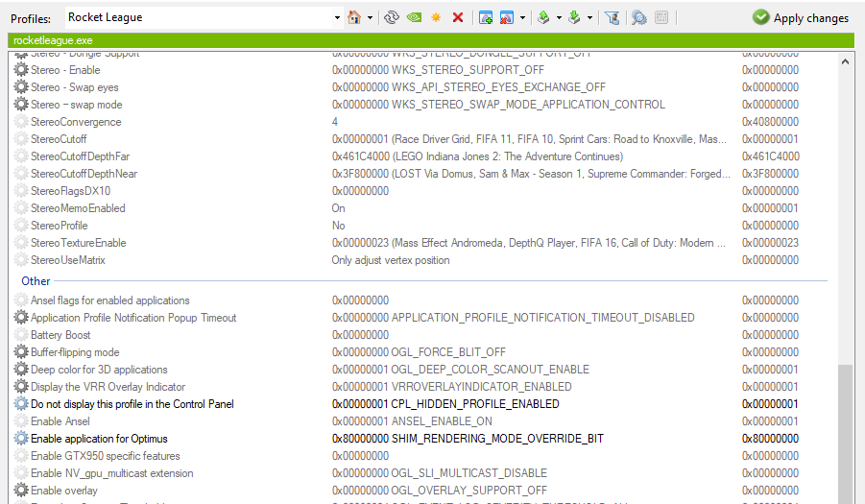Click gear icon beside Display the VRR Overlay Indicator
This screenshot has height=504, width=865.
point(21,387)
